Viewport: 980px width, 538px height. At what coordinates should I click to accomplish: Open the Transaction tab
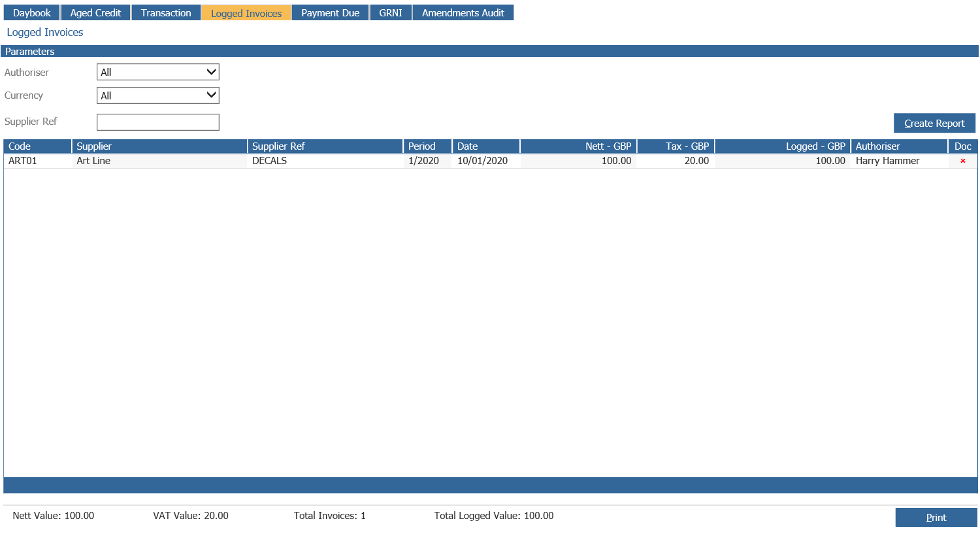(x=165, y=12)
